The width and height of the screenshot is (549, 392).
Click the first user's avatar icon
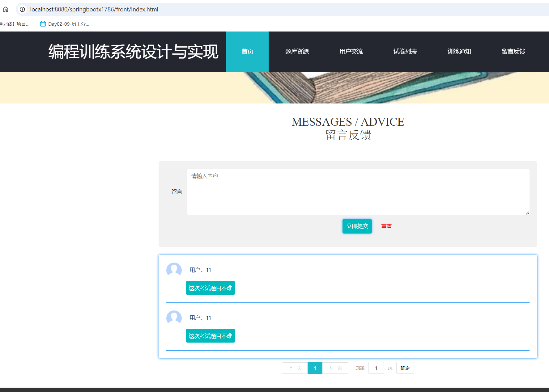[x=174, y=270]
